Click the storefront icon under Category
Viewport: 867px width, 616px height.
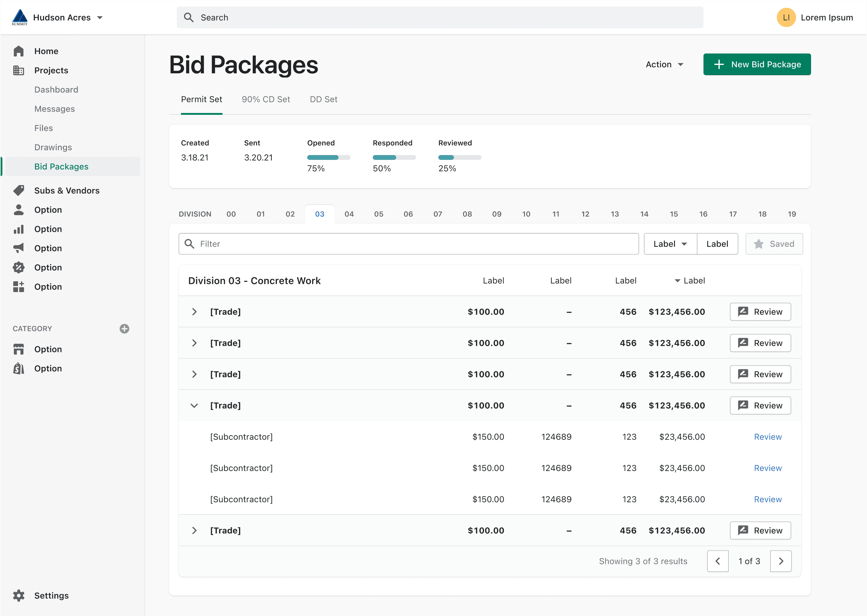(x=19, y=349)
